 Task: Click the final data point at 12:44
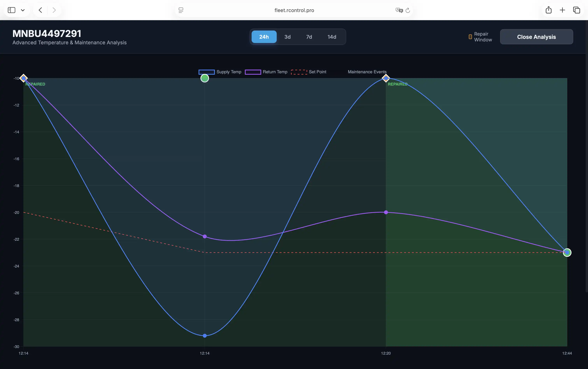567,252
